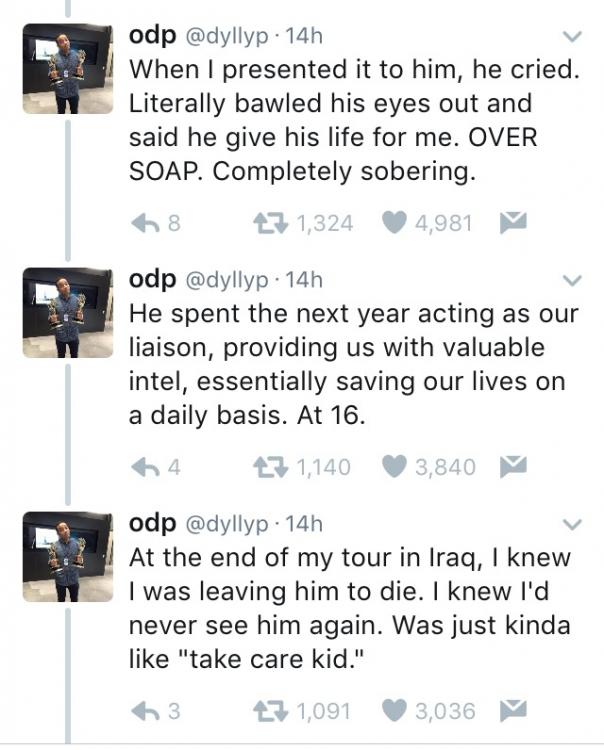604x750 pixels.
Task: Expand options chevron on the first tweet
Action: (572, 39)
